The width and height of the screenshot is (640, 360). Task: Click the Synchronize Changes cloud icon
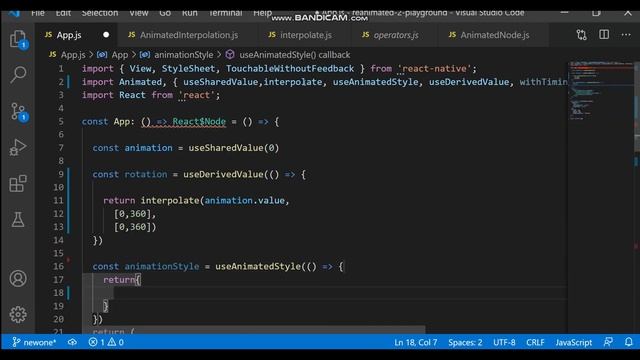pos(72,342)
